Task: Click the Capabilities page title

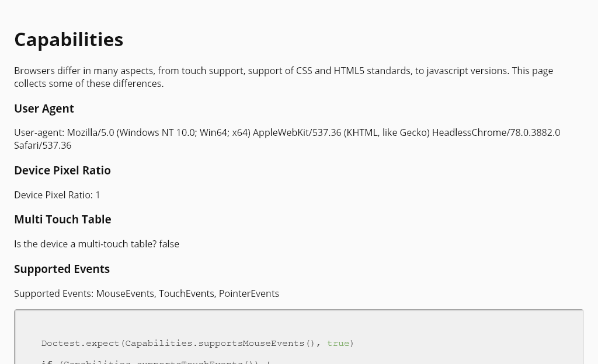Action: [x=68, y=40]
